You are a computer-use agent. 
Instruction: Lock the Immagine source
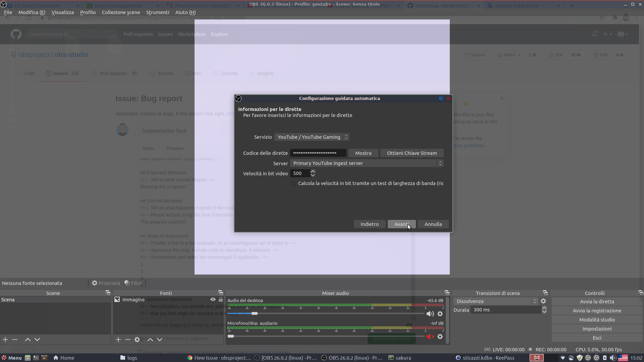pos(220,299)
